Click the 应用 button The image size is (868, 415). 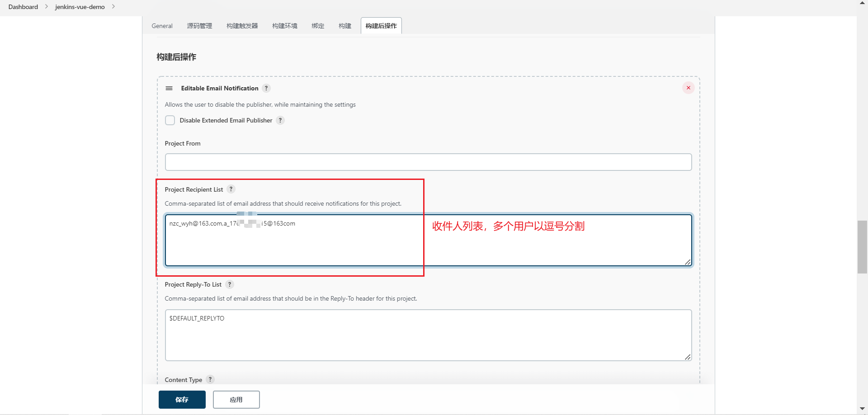coord(236,400)
